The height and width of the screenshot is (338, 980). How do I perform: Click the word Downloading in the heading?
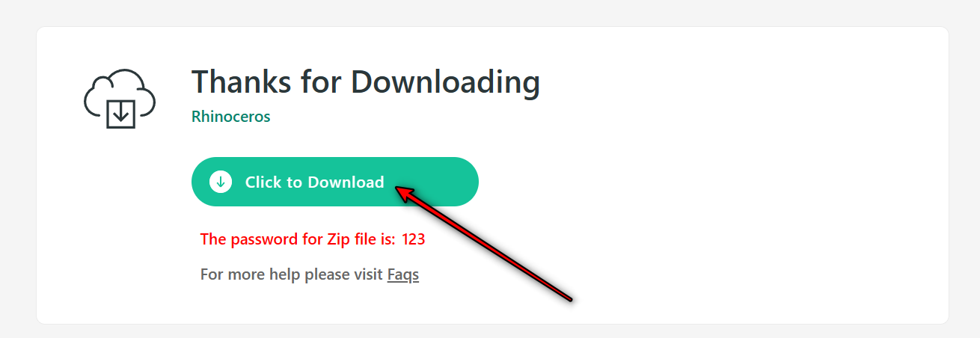[x=446, y=82]
